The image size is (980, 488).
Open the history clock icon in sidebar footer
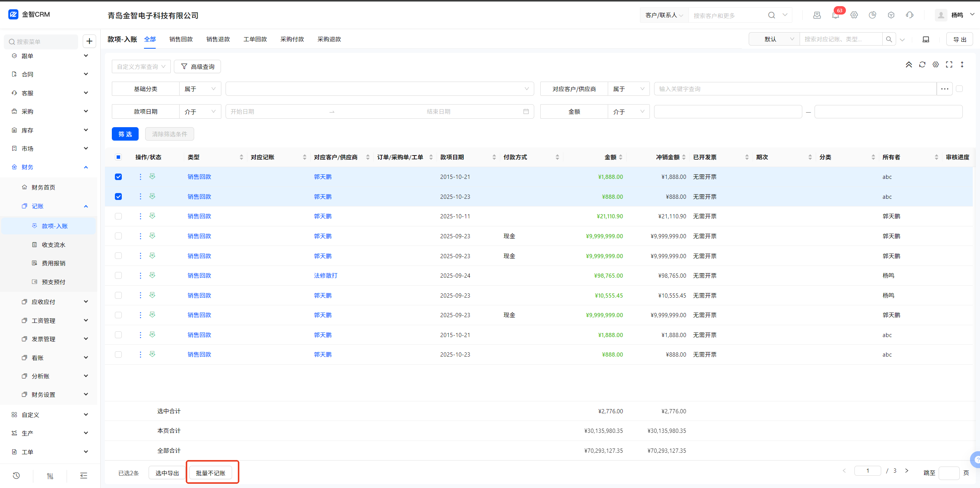click(x=16, y=475)
